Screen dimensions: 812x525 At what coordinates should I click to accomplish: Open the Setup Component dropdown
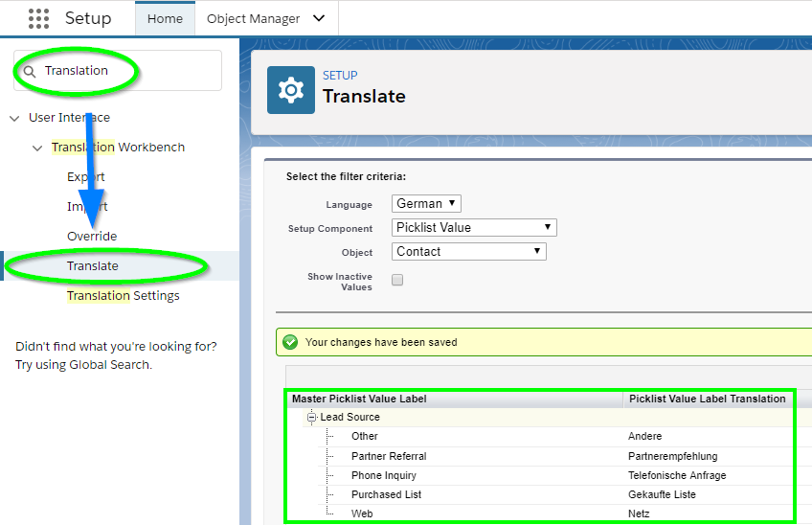[474, 227]
